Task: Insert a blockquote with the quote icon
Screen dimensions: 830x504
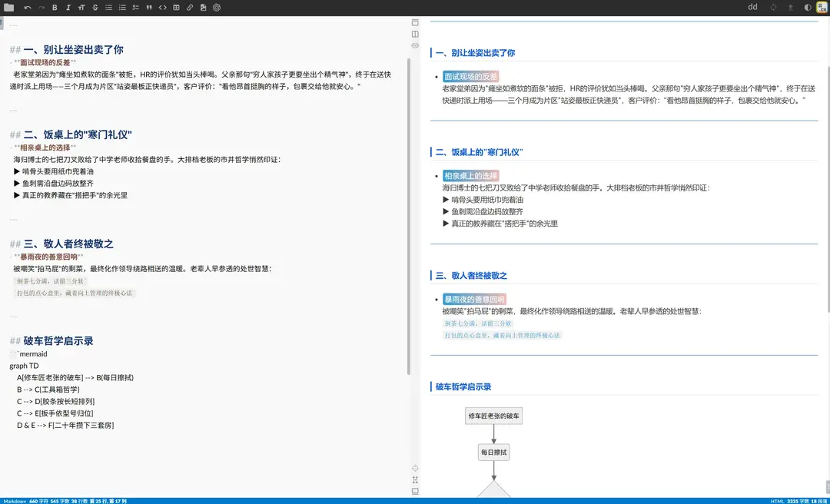Action: click(149, 7)
